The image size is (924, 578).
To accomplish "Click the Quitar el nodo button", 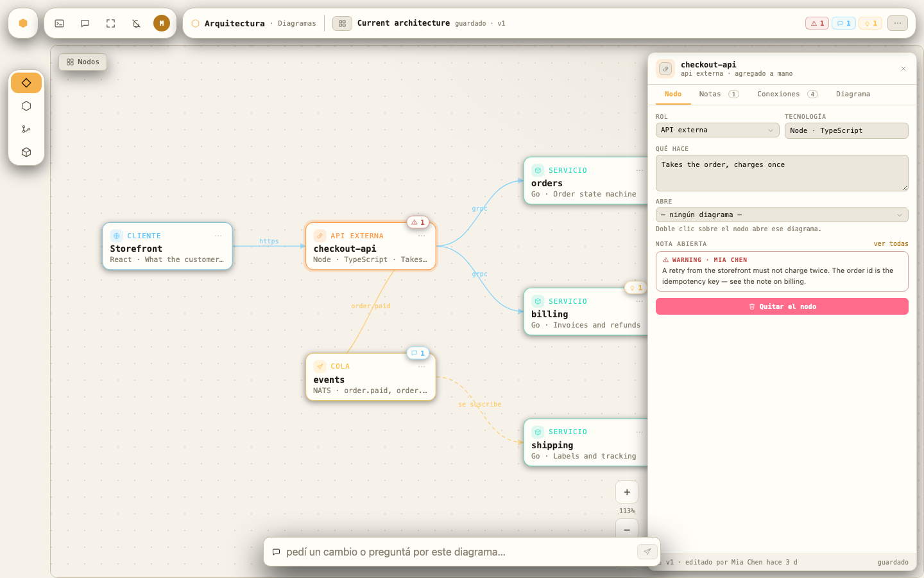I will (782, 306).
